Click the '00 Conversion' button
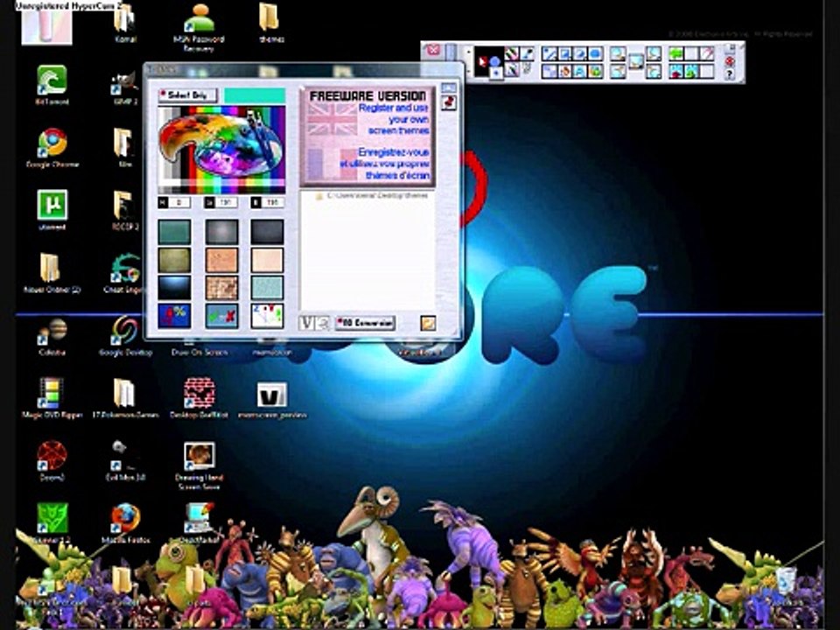 click(365, 323)
